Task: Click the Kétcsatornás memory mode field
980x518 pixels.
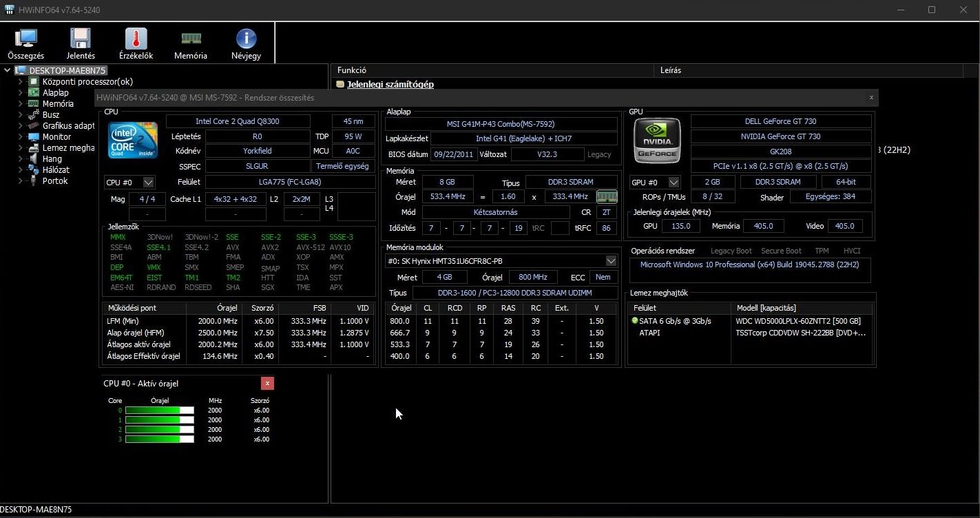Action: [495, 212]
